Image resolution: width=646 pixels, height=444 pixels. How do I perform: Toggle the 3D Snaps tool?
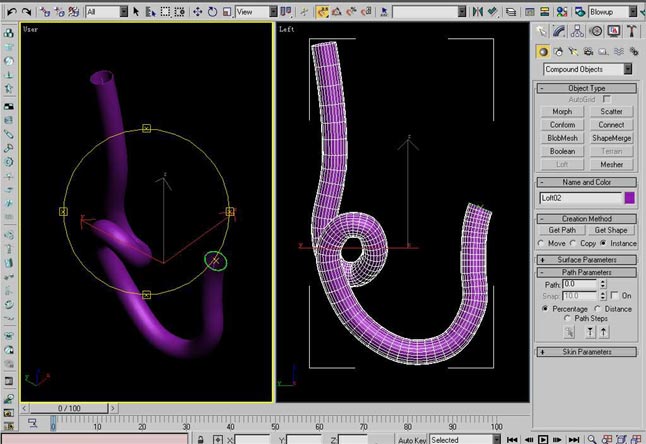[x=322, y=12]
